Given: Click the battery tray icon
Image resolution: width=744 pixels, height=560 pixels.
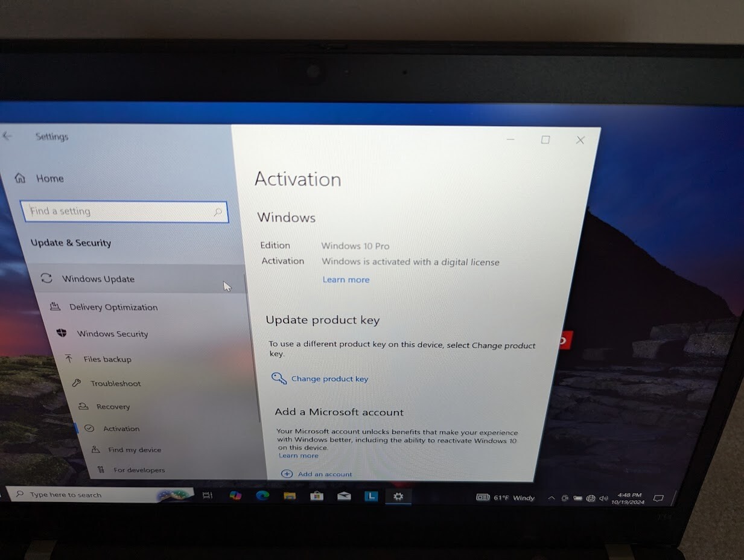Looking at the screenshot, I should coord(577,498).
